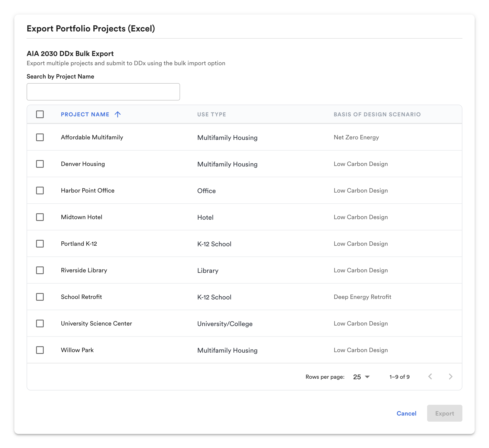Click the 1–9 of 9 pagination text
Viewport: 489px width, 448px height.
[x=399, y=377]
